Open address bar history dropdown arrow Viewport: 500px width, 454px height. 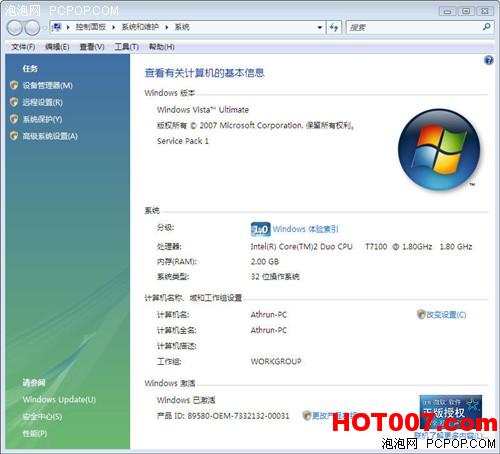[320, 27]
